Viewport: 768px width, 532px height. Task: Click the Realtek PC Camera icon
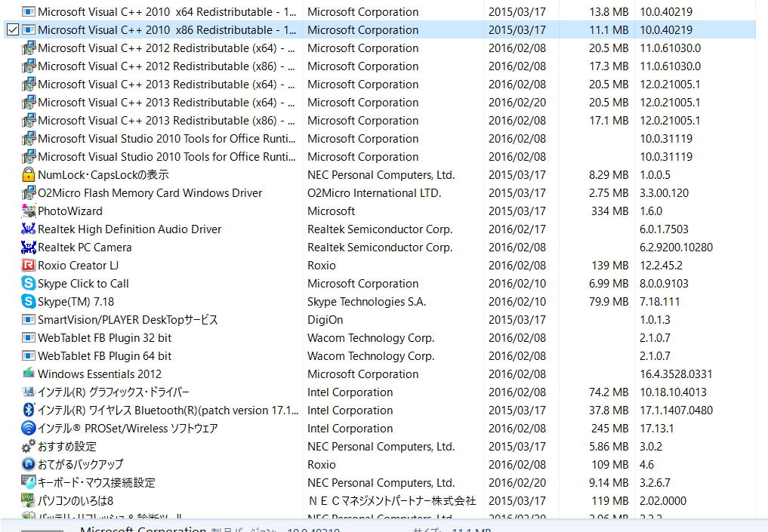click(29, 248)
